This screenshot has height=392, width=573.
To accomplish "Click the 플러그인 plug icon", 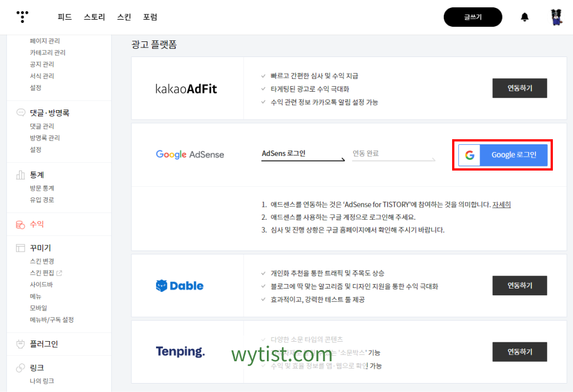I will 21,344.
